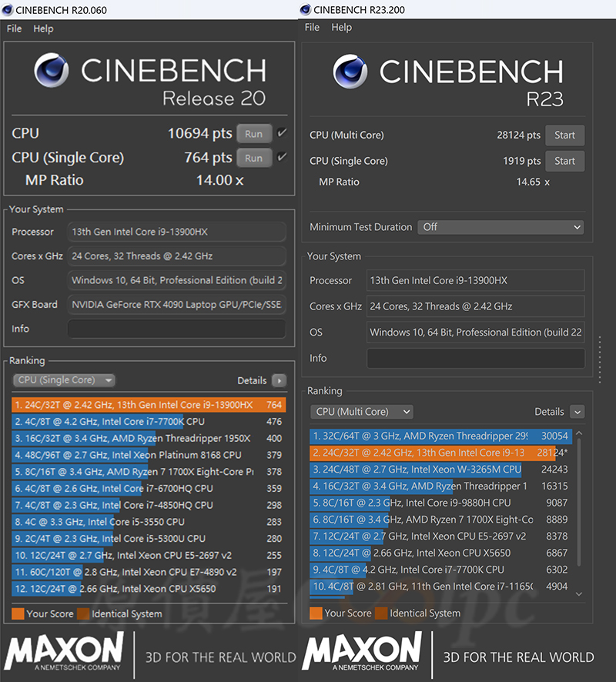Toggle the CPU (Single Core) checkbox in R20
The image size is (616, 682).
(282, 157)
